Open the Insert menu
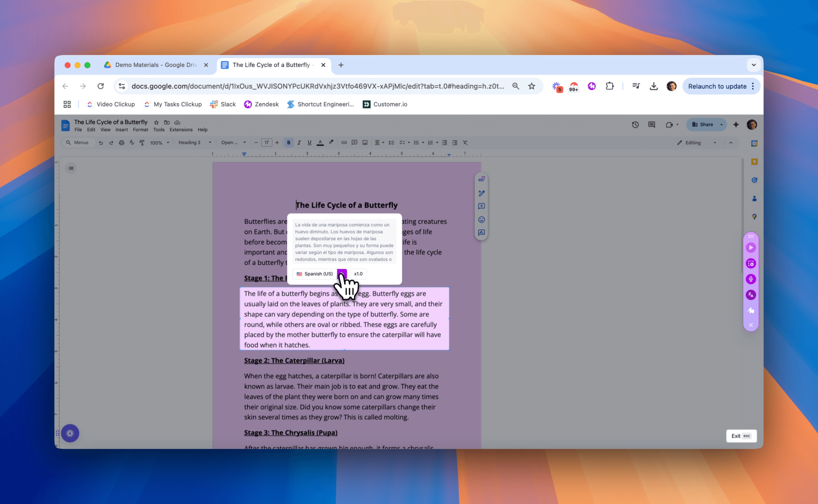 (121, 129)
